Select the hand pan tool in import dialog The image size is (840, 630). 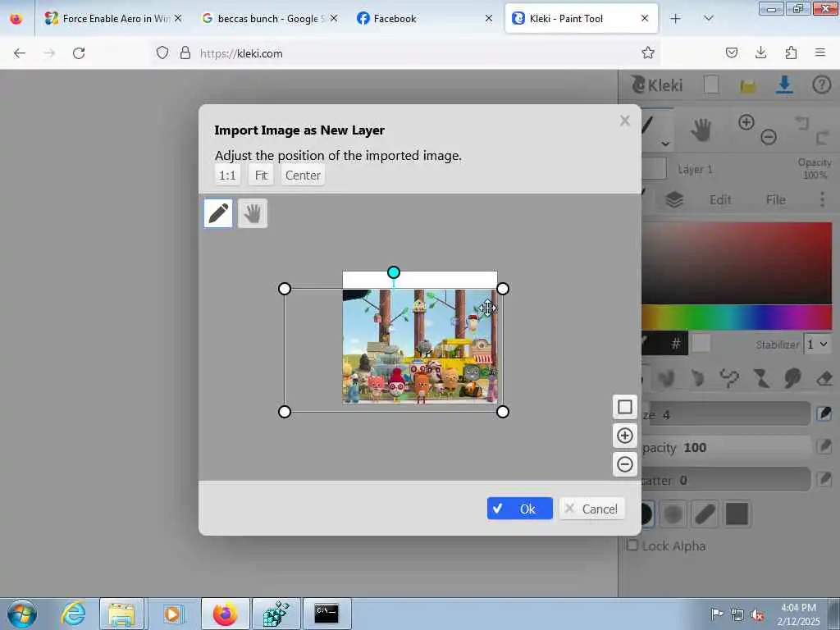[253, 213]
